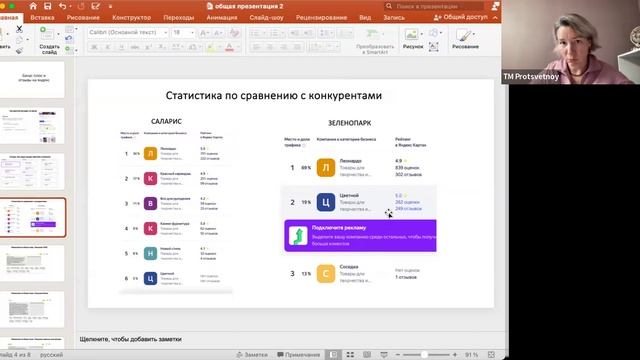The height and width of the screenshot is (360, 640).
Task: Click the notes area 'Щелкните, чтобы добавить заметки'
Action: (x=131, y=339)
